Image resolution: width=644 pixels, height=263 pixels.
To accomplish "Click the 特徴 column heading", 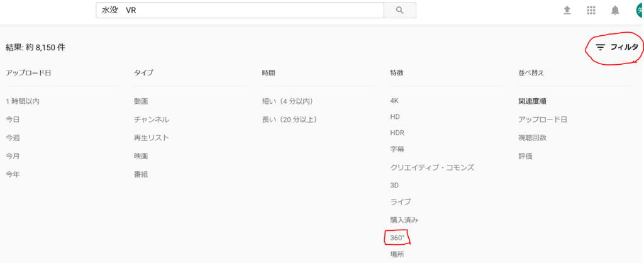I will pos(397,73).
